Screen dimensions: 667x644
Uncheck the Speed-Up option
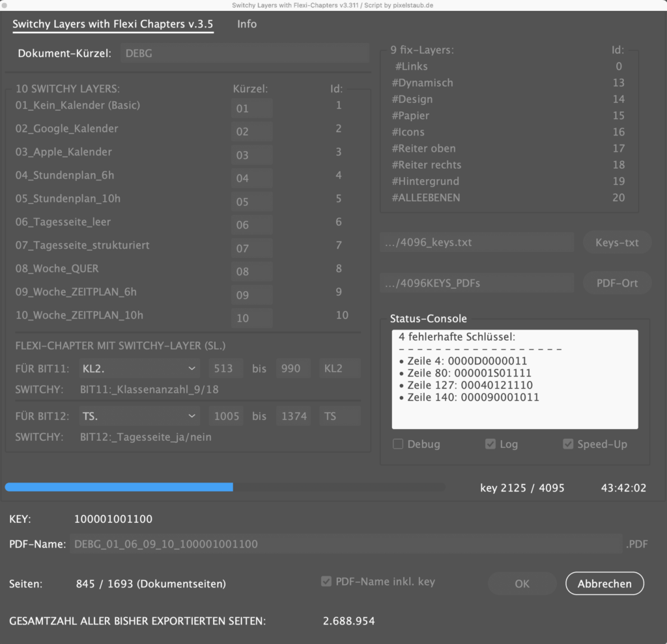569,444
